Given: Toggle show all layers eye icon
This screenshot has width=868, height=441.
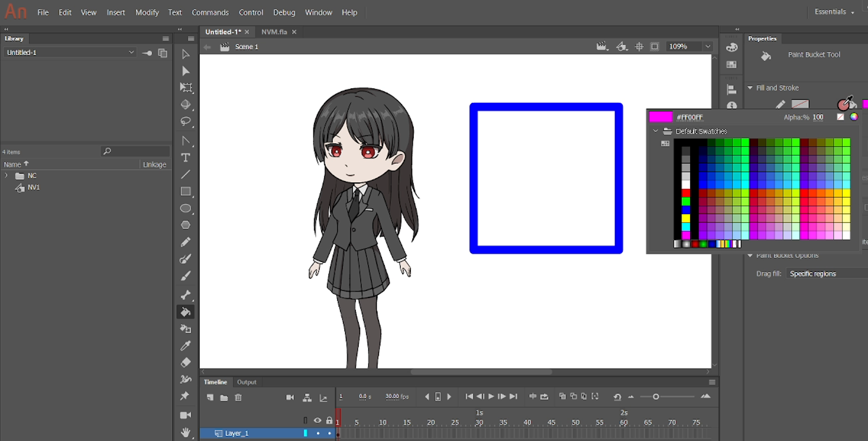Looking at the screenshot, I should click(317, 421).
